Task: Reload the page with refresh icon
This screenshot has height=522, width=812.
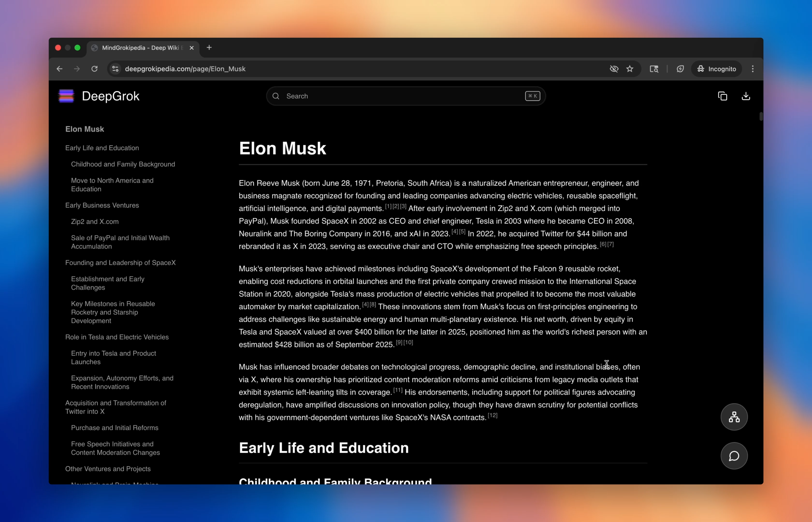Action: point(94,69)
